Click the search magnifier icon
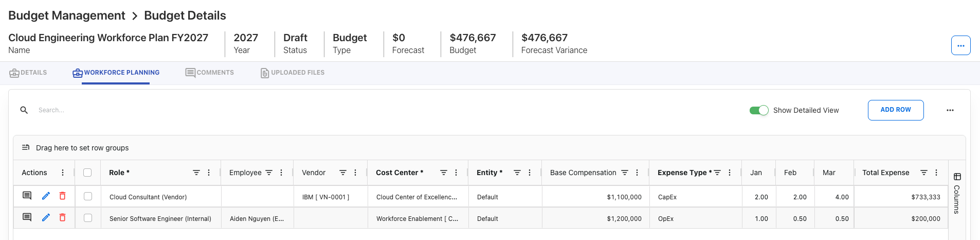This screenshot has width=980, height=240. point(24,110)
